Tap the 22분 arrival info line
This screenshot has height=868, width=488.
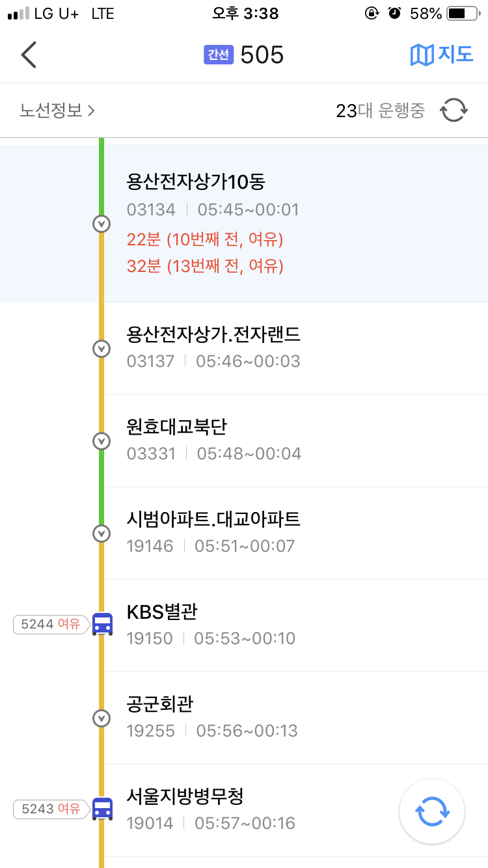click(x=205, y=239)
